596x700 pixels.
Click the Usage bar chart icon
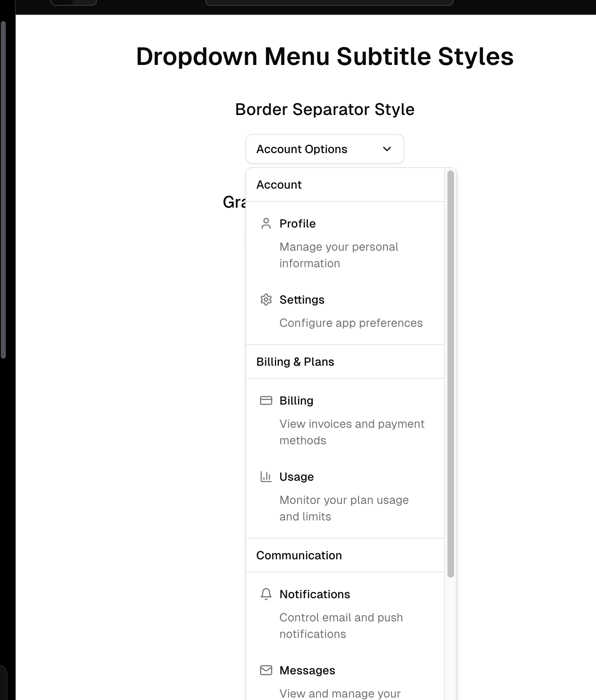pos(266,477)
